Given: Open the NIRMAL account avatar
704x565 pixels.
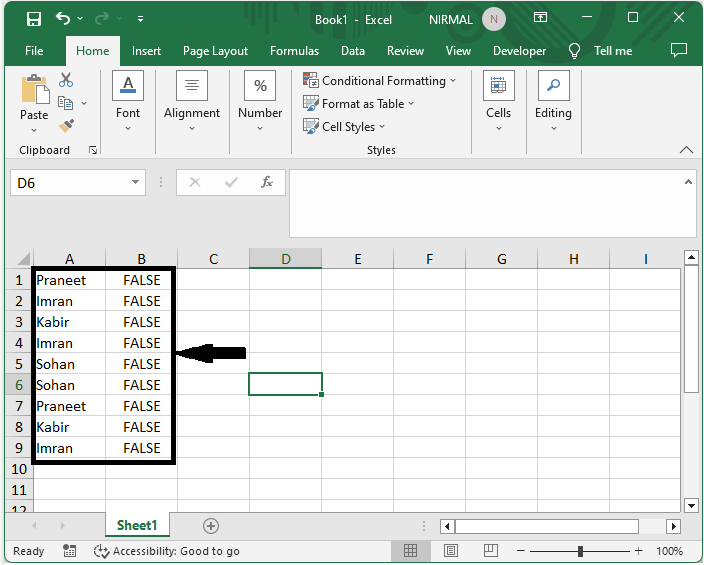Looking at the screenshot, I should 493,19.
